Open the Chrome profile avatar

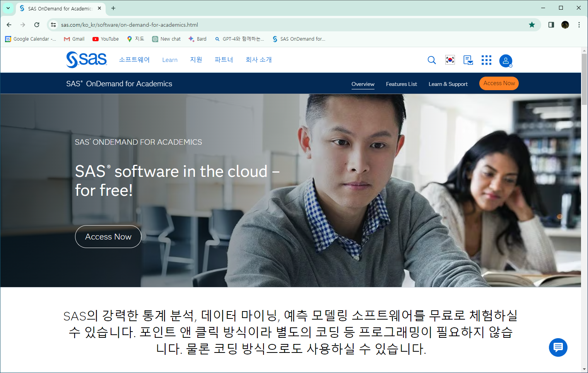(565, 25)
